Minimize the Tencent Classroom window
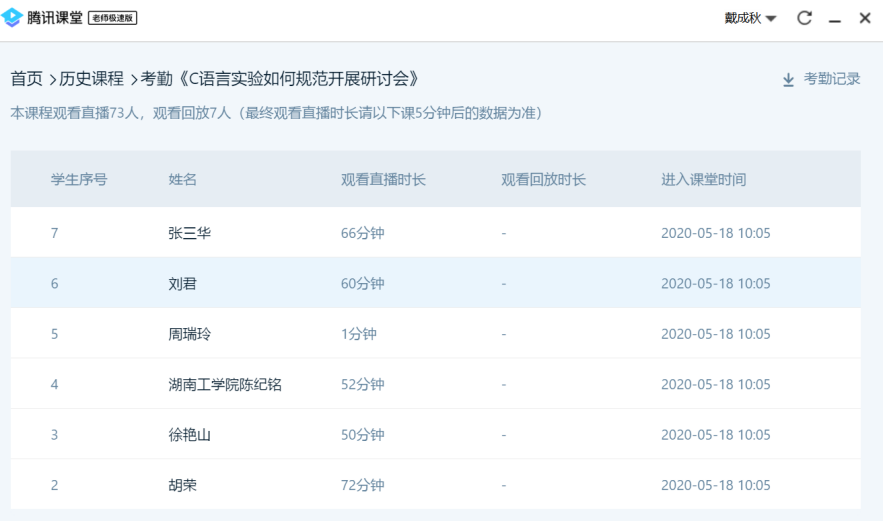The image size is (883, 521). (834, 19)
